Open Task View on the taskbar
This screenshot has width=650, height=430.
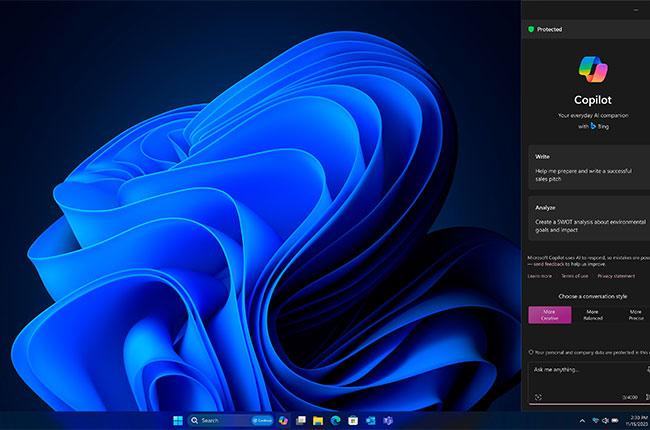[x=301, y=420]
